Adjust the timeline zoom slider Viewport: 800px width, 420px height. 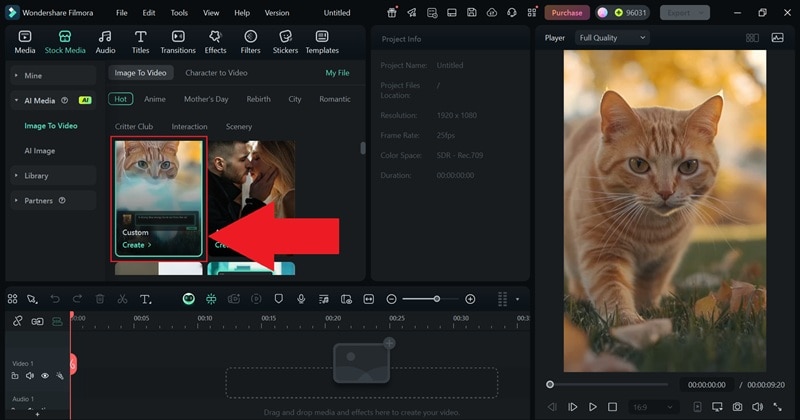(437, 299)
